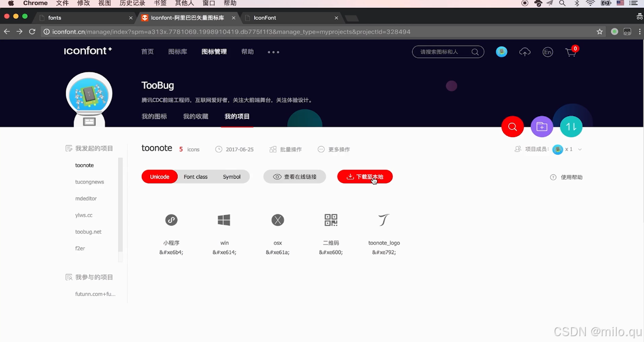Open the 书签 menu
Screen dimensions: 644x342
click(160, 3)
